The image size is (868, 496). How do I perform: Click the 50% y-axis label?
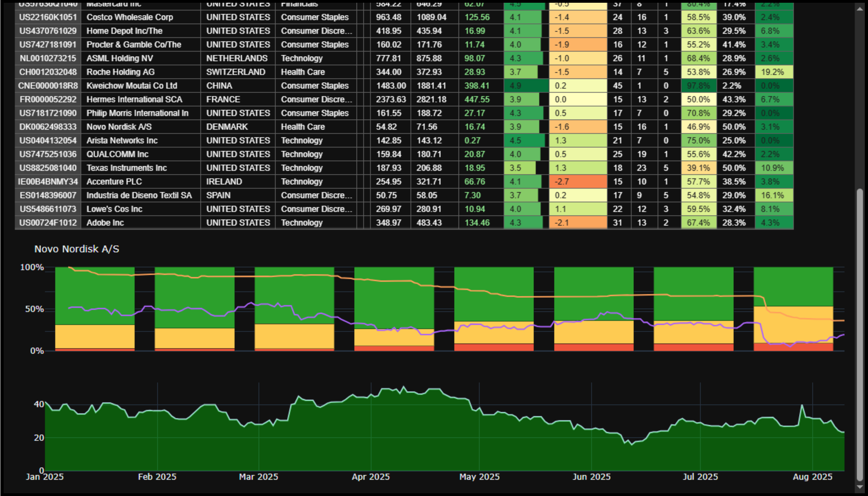click(x=34, y=309)
